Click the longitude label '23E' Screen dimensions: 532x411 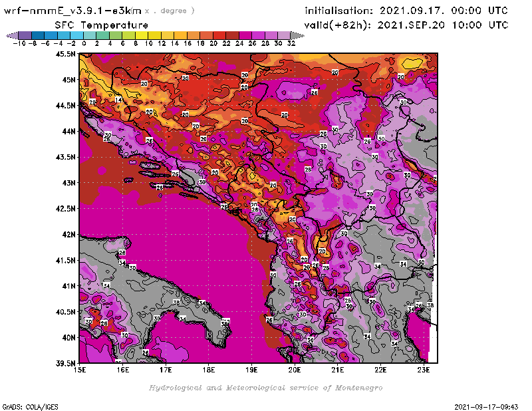click(424, 370)
